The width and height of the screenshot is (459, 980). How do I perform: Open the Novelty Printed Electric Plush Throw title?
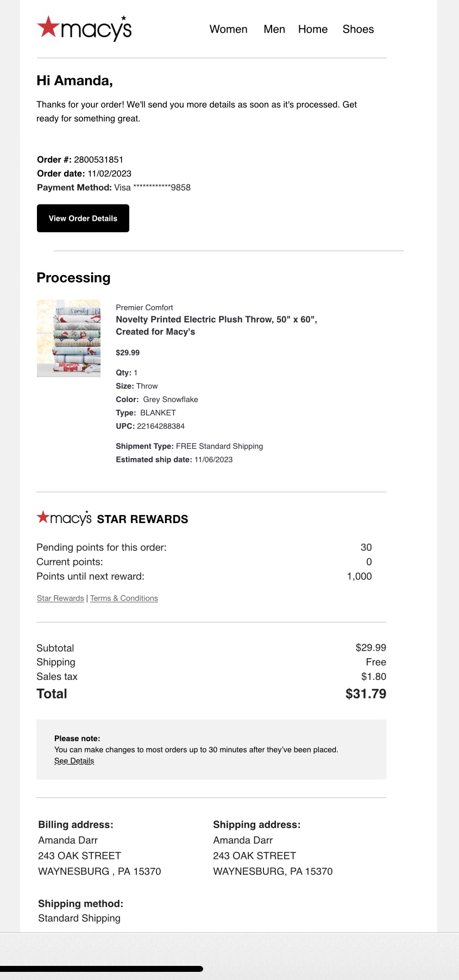click(x=216, y=326)
